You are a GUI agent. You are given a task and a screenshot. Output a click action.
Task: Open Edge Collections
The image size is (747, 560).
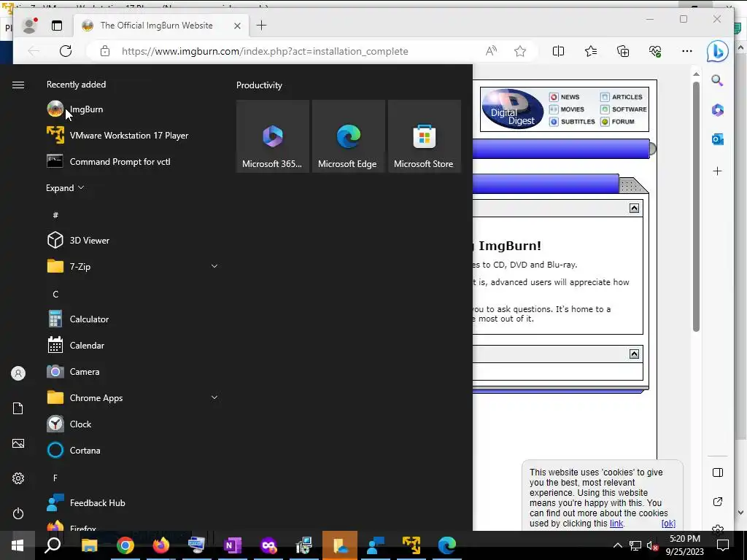pyautogui.click(x=623, y=51)
